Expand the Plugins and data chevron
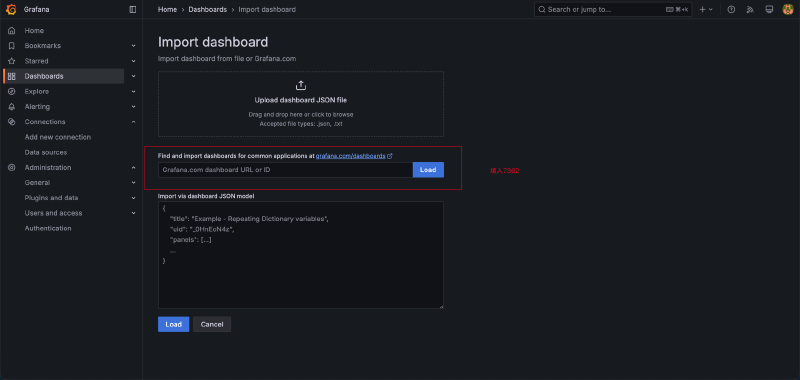Screen dimensions: 800x380 click(133, 198)
